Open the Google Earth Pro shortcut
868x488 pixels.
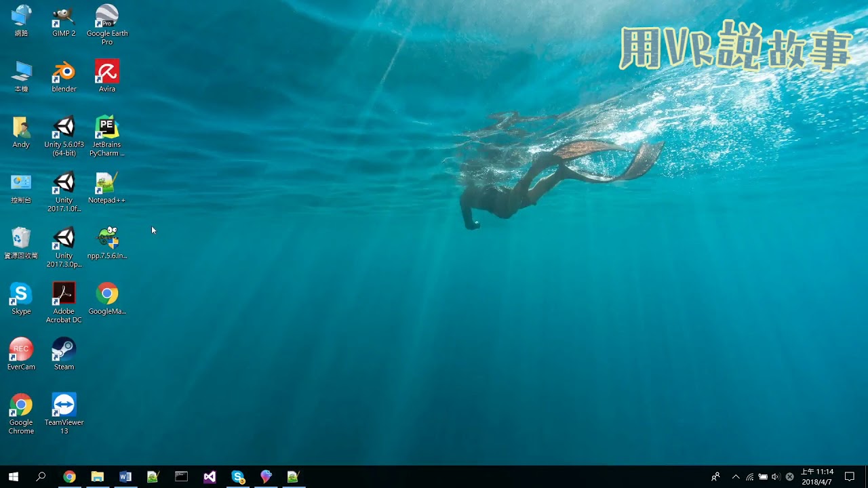107,16
